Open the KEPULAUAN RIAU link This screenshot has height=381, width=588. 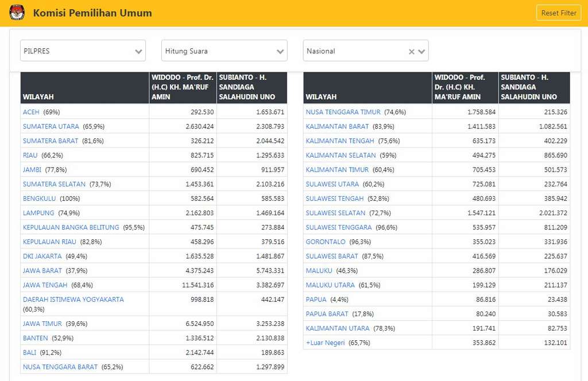[x=49, y=242]
